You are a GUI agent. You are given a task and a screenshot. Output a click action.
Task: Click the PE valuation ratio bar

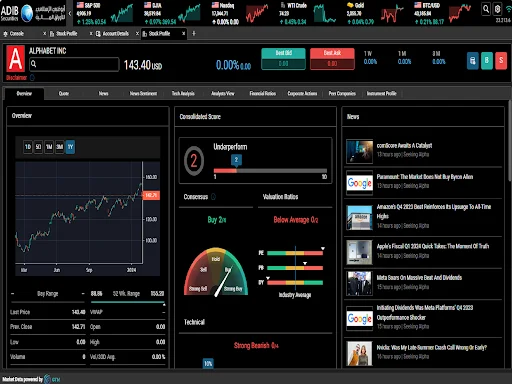point(295,253)
